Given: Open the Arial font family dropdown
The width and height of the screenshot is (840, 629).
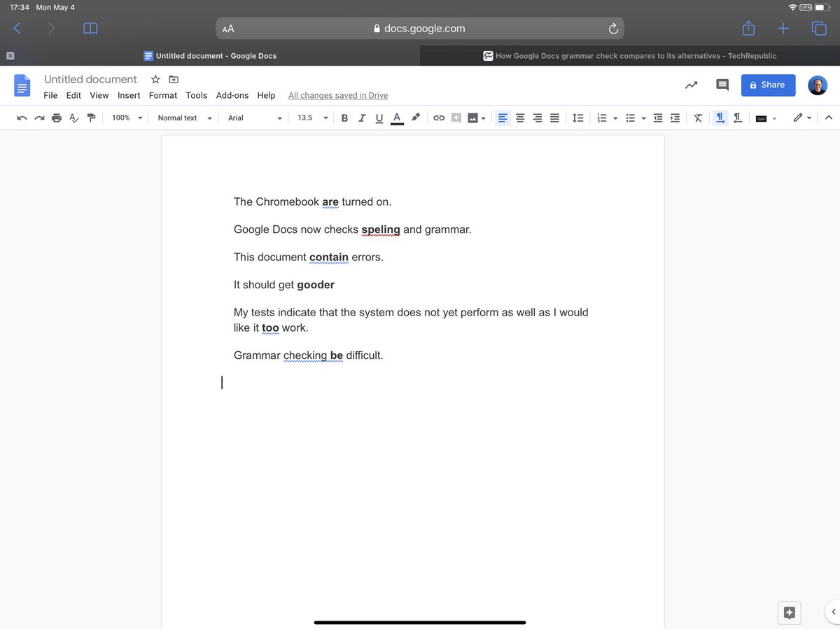Looking at the screenshot, I should coord(254,118).
